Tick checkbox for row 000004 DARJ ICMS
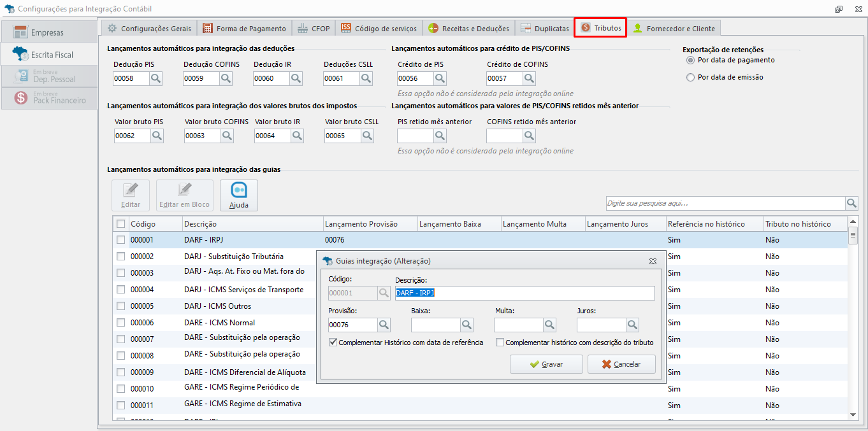 coord(121,290)
